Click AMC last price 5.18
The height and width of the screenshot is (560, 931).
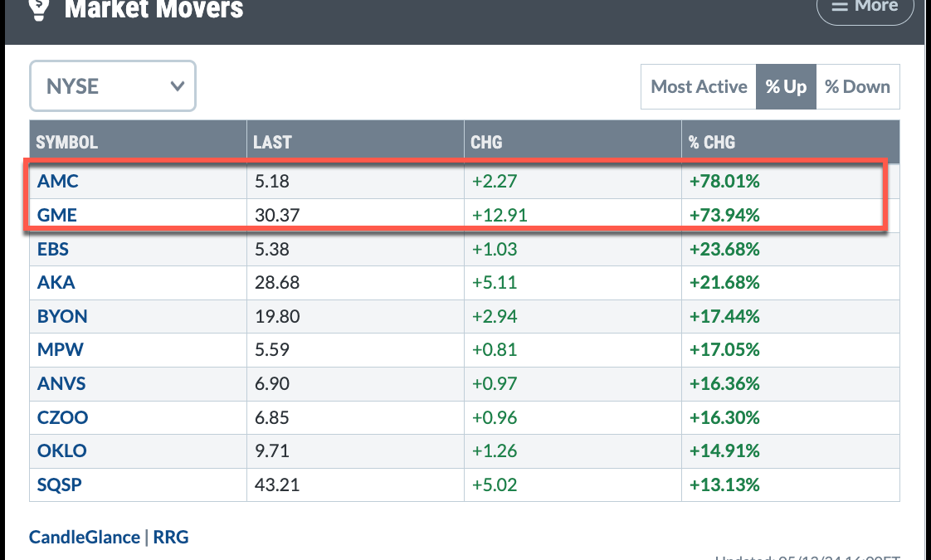(x=272, y=181)
